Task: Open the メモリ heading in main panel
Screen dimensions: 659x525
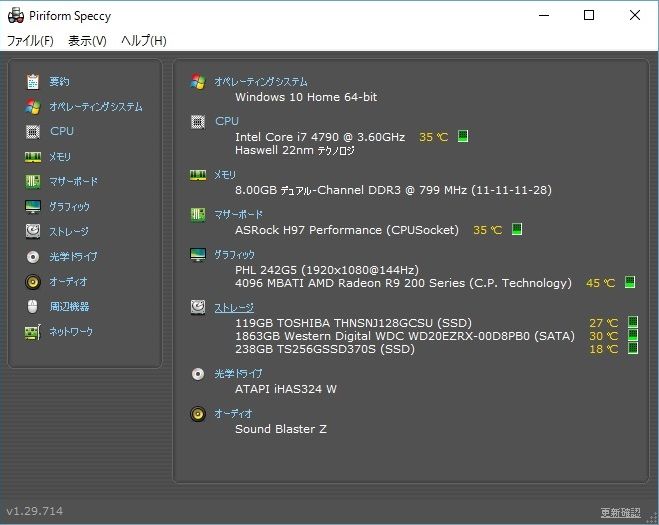Action: tap(225, 174)
